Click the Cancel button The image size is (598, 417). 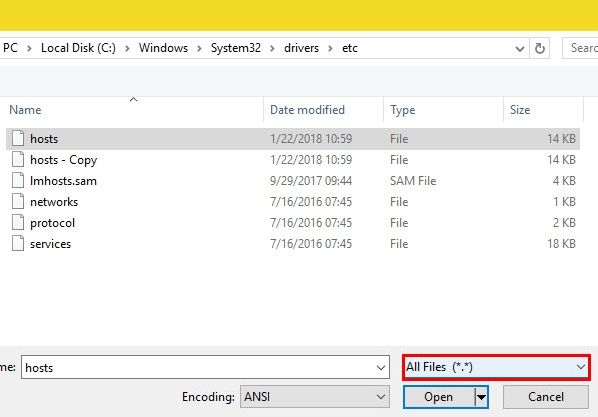(x=546, y=397)
